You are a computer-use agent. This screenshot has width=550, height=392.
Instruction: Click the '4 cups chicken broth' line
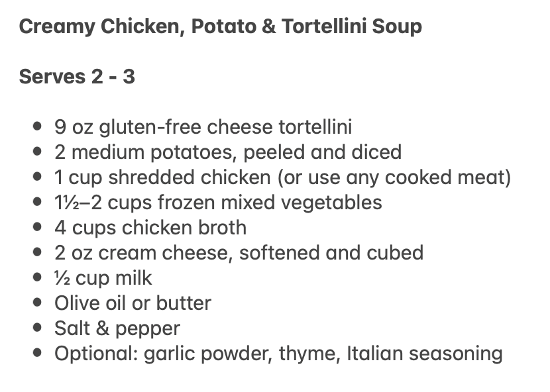(x=150, y=227)
